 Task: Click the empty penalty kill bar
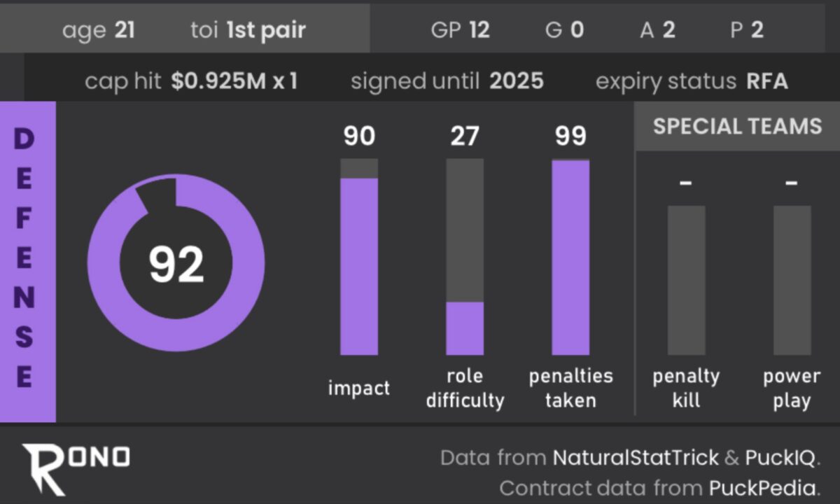pyautogui.click(x=686, y=280)
